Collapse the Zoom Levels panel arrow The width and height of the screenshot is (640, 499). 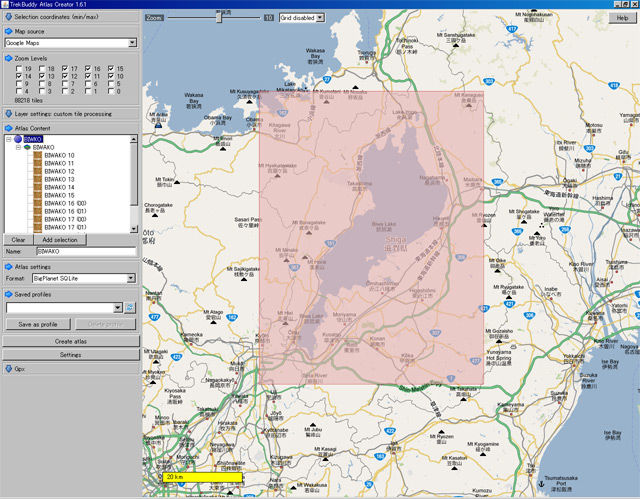(x=8, y=58)
